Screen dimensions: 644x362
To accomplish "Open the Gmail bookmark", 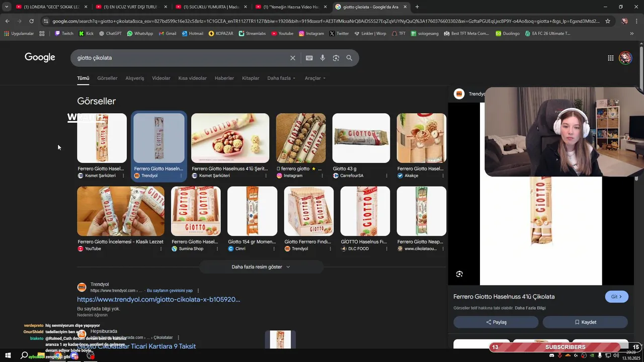I will point(167,34).
